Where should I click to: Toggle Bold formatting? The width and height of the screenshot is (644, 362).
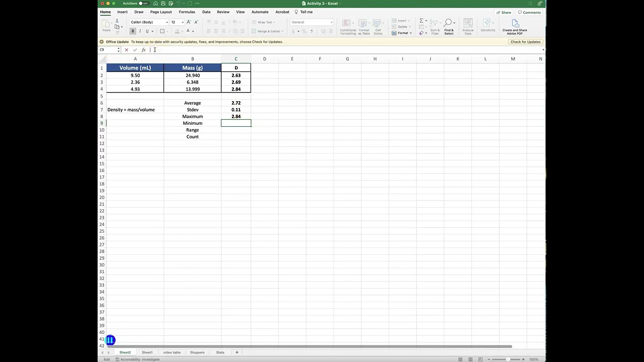(x=133, y=31)
